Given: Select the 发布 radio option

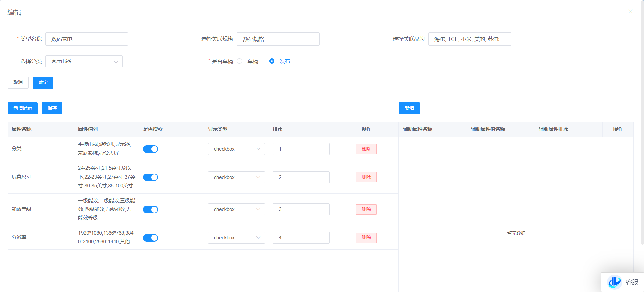Looking at the screenshot, I should coord(272,61).
